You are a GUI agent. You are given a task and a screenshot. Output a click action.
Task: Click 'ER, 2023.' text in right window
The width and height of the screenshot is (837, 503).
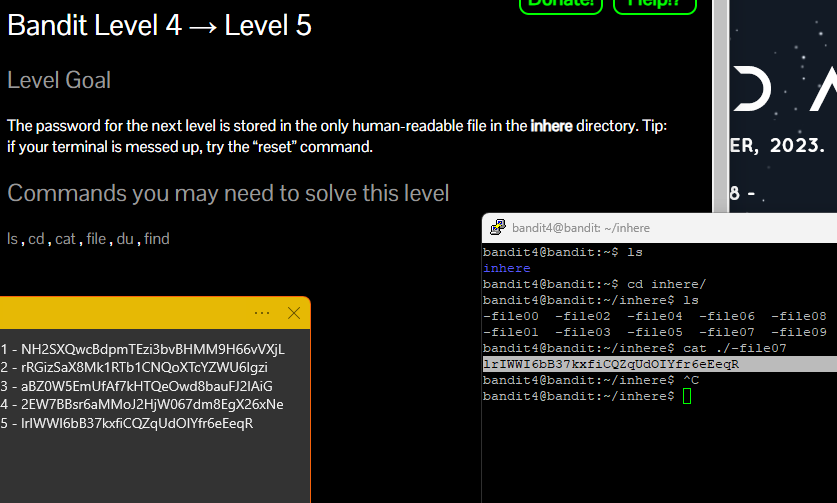(777, 145)
